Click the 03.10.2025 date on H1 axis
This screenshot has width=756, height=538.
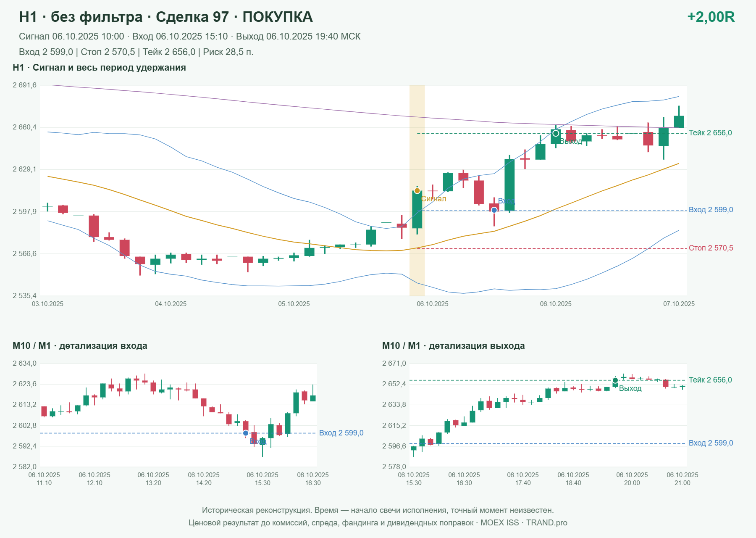click(x=47, y=304)
